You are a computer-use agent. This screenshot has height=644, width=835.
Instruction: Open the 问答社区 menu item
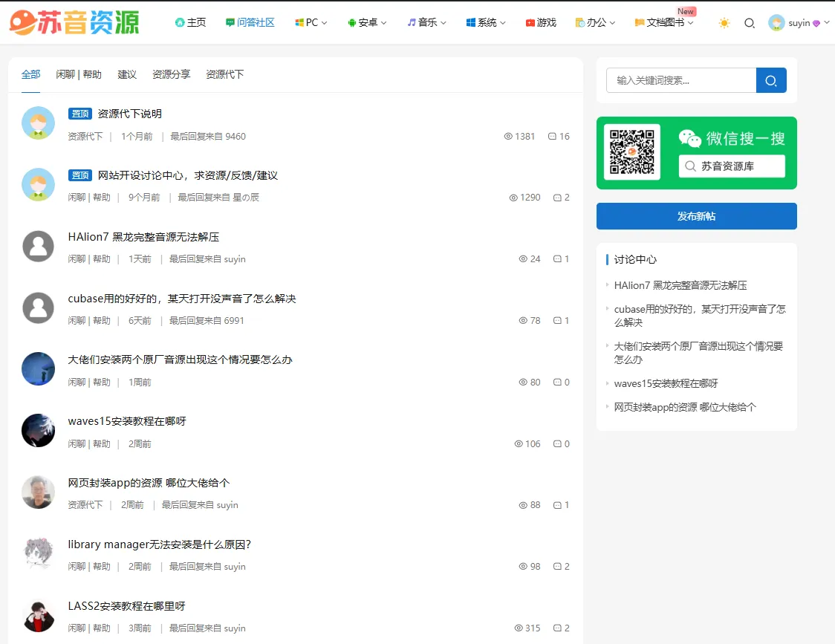(251, 22)
